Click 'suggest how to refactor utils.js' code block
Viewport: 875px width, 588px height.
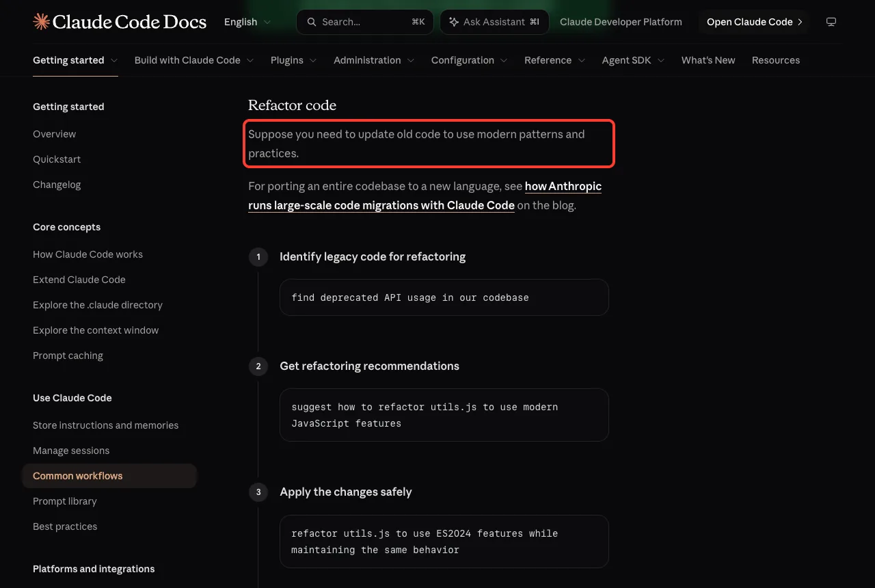coord(444,415)
